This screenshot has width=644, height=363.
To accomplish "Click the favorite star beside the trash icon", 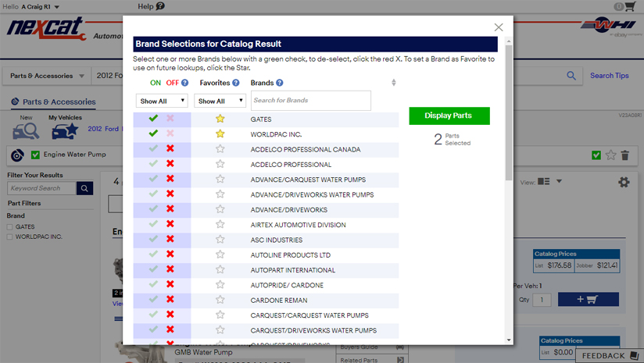I will [x=610, y=155].
